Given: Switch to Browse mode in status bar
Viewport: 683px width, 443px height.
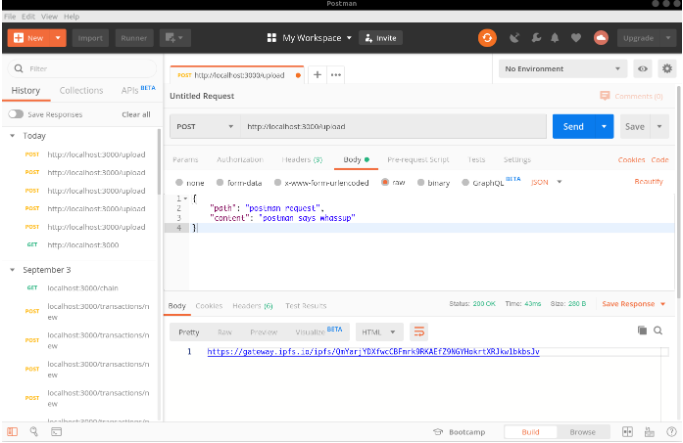Looking at the screenshot, I should tap(582, 432).
